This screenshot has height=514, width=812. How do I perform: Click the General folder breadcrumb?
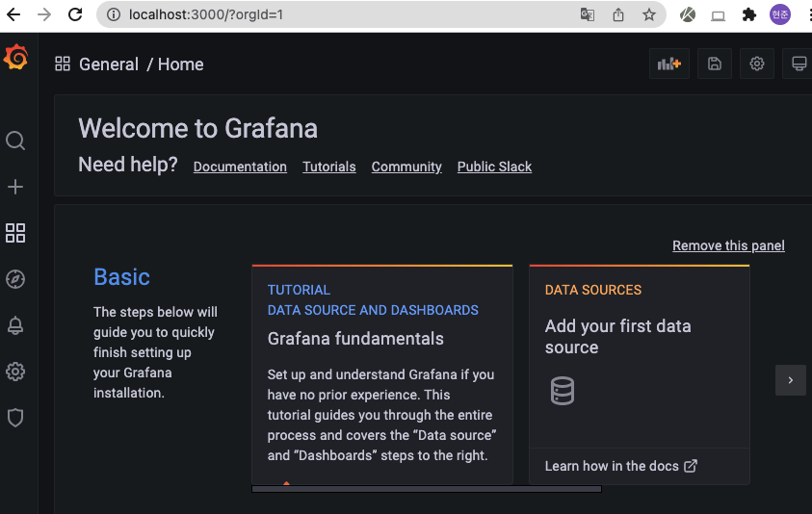pyautogui.click(x=109, y=64)
